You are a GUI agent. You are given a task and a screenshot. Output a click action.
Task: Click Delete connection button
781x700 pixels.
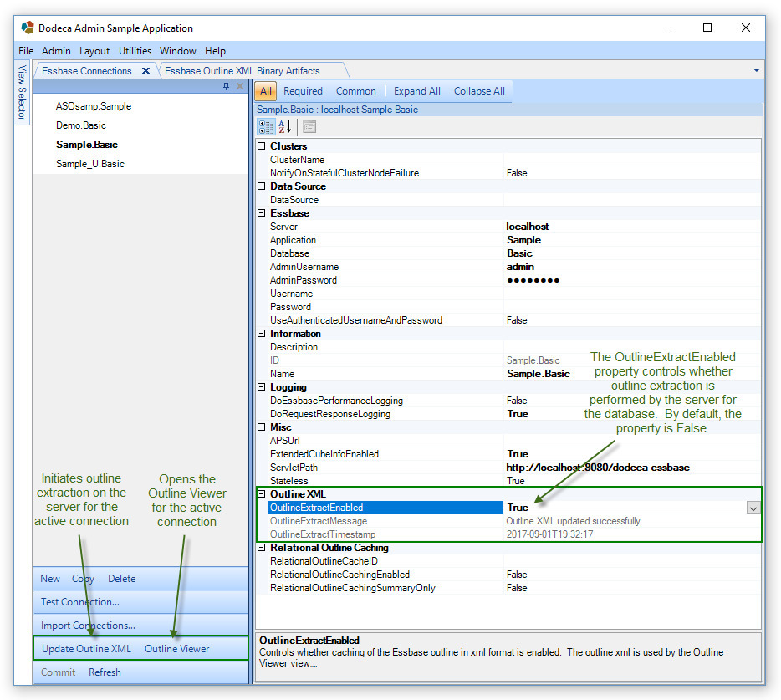tap(121, 579)
